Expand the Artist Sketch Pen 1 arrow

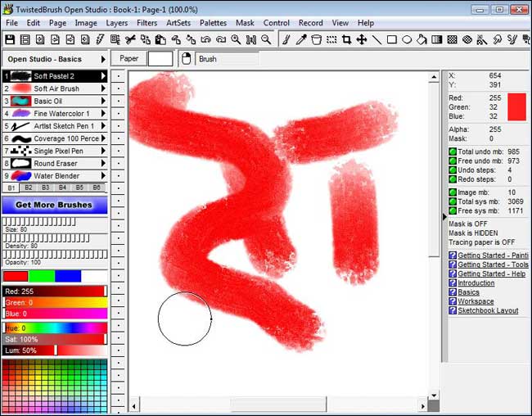(x=103, y=126)
